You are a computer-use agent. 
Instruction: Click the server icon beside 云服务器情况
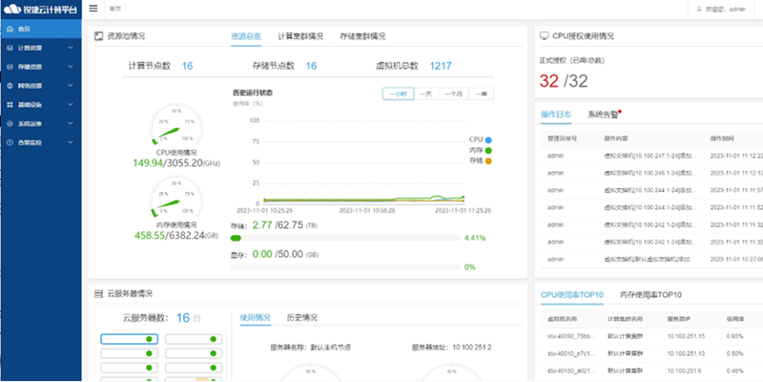tap(98, 293)
